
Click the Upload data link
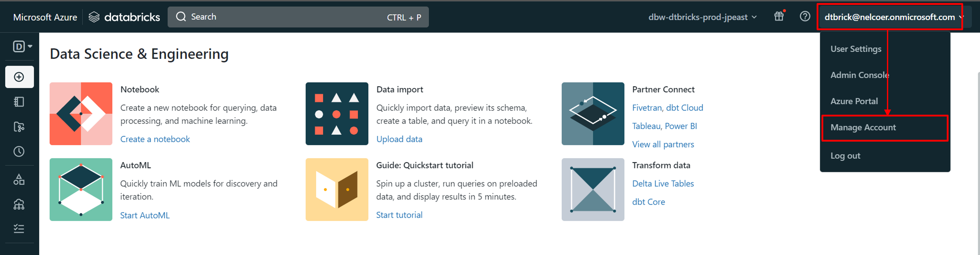tap(399, 139)
